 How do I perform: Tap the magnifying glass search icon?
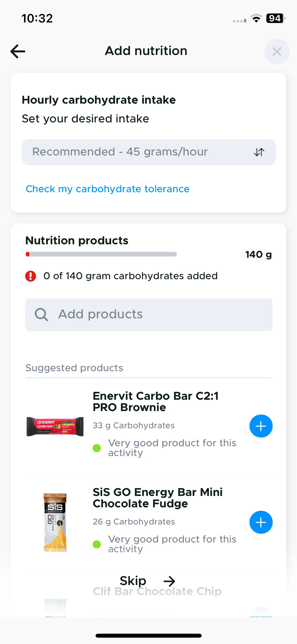[41, 315]
